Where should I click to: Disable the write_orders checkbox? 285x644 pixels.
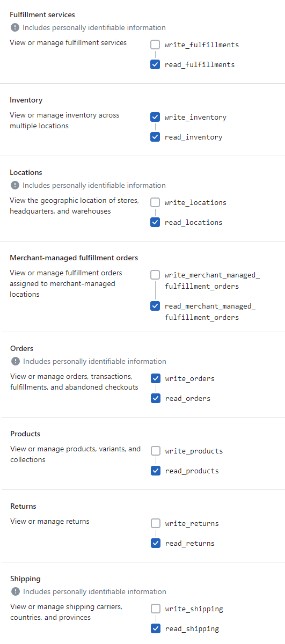156,378
